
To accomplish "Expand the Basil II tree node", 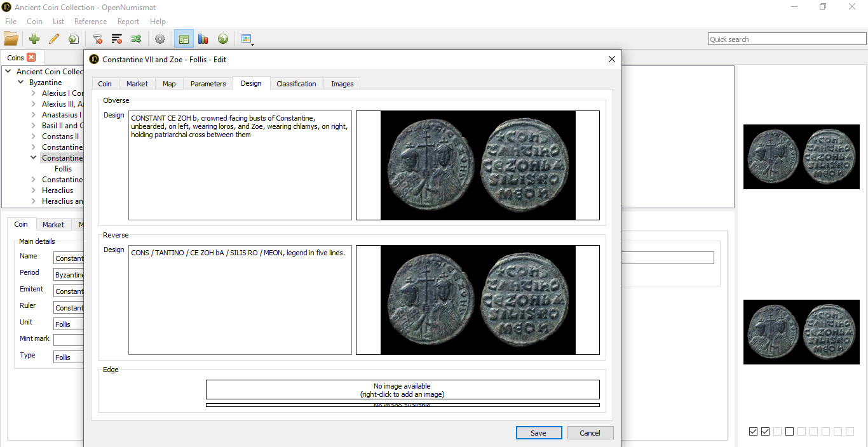I will tap(34, 126).
